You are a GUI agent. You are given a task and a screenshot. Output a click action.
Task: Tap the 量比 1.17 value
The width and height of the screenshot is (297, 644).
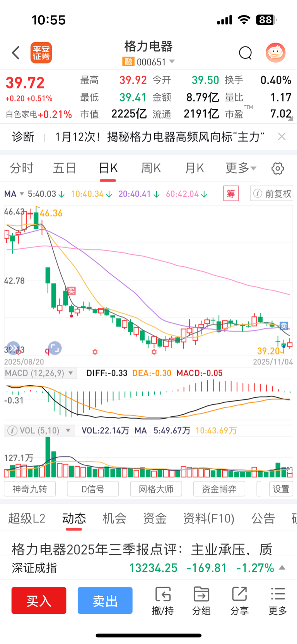pos(281,97)
